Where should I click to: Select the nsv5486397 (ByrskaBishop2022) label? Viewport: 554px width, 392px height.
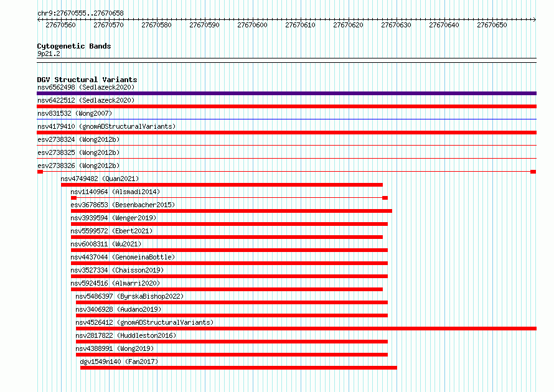pyautogui.click(x=129, y=296)
